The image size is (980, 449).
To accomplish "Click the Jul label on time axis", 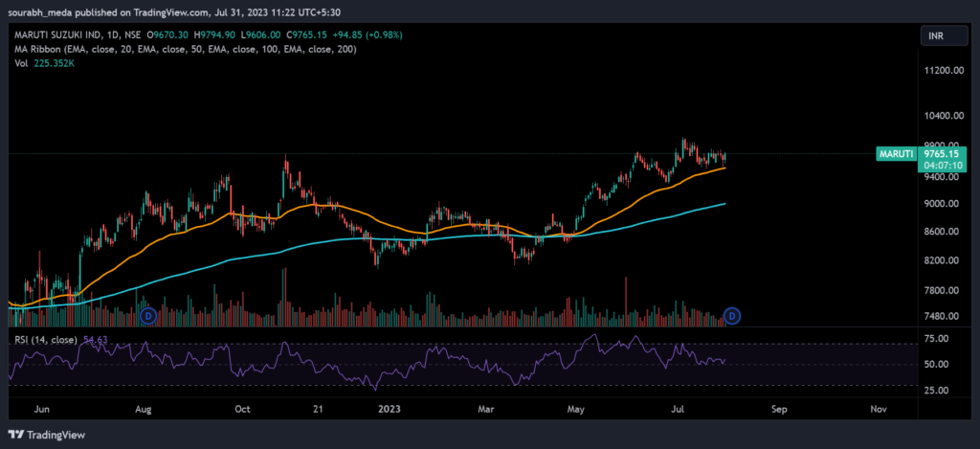I will (x=678, y=410).
